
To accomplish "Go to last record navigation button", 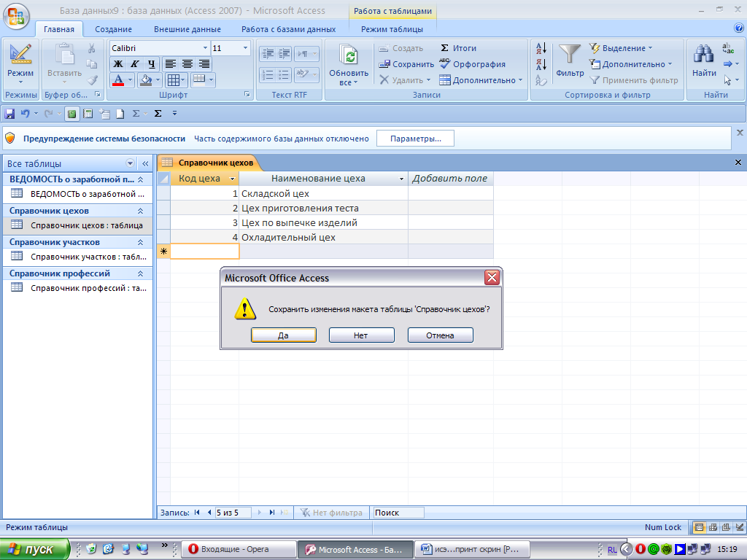I will tap(272, 513).
